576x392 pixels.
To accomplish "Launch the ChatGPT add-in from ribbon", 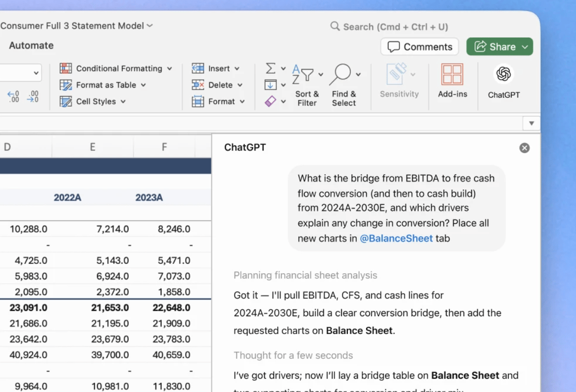I will (x=503, y=81).
